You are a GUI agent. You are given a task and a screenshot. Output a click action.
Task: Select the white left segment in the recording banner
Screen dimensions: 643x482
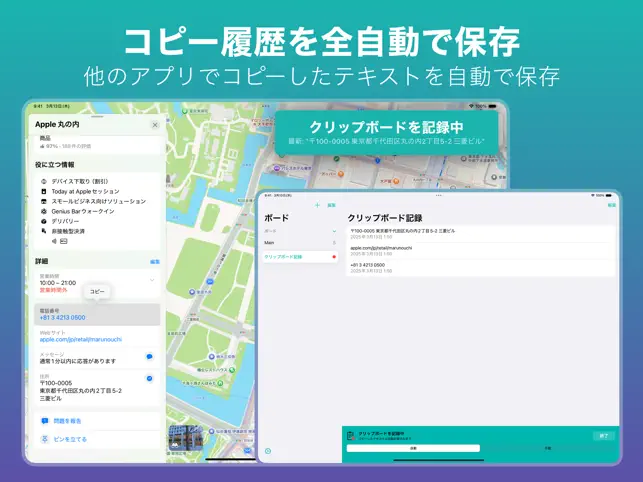[413, 448]
